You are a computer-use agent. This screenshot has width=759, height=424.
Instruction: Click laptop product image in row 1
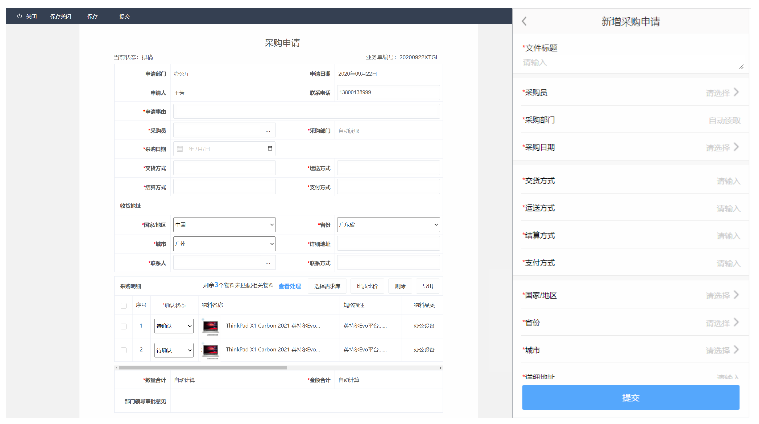pos(210,326)
